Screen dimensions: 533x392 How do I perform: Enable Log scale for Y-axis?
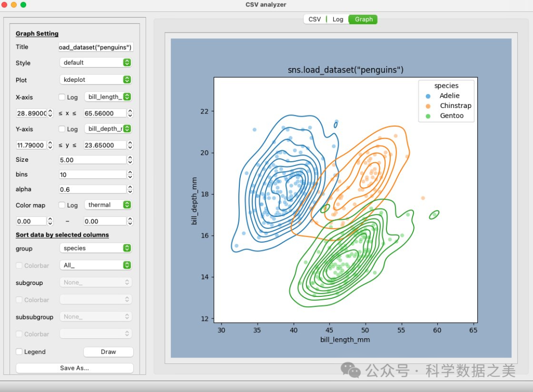pos(62,129)
